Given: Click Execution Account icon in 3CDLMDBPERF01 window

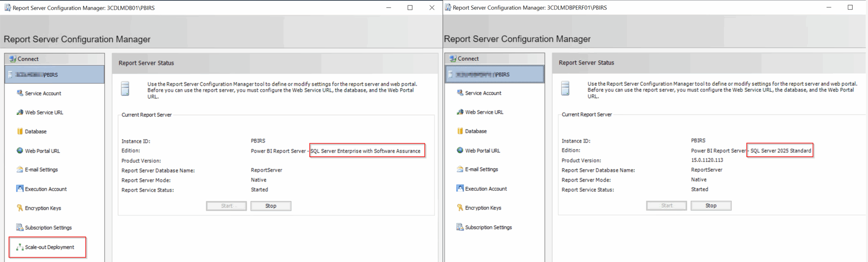Looking at the screenshot, I should pos(460,188).
